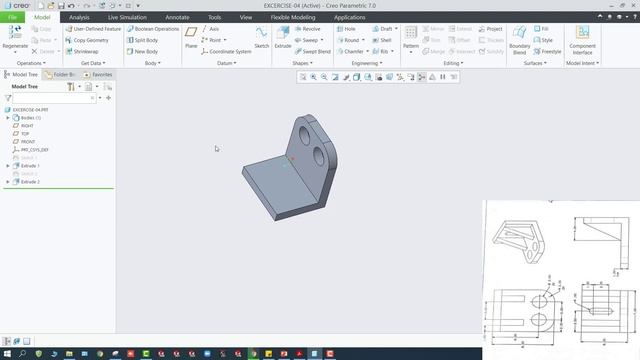Click the model tree search field
The height and width of the screenshot is (360, 640).
(x=54, y=98)
